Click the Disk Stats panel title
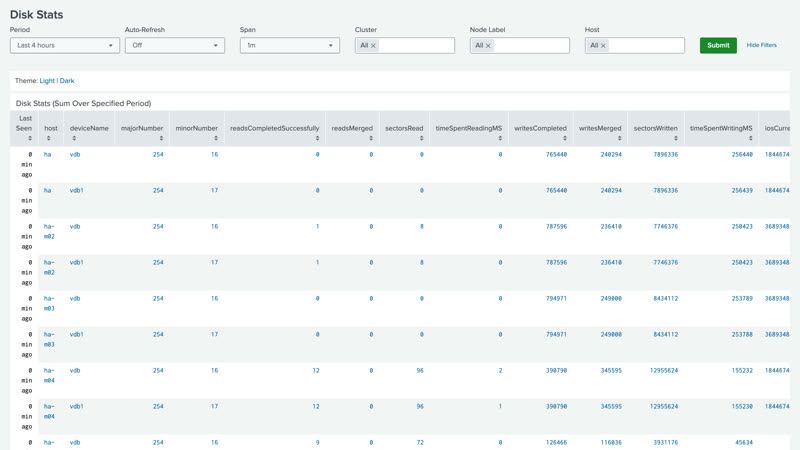The image size is (800, 450). tap(83, 103)
